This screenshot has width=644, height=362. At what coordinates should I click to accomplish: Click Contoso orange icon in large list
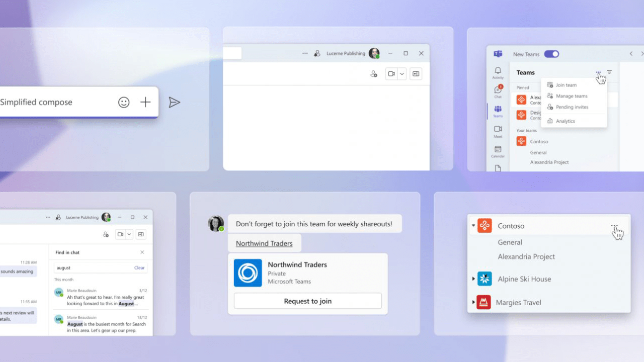(485, 226)
